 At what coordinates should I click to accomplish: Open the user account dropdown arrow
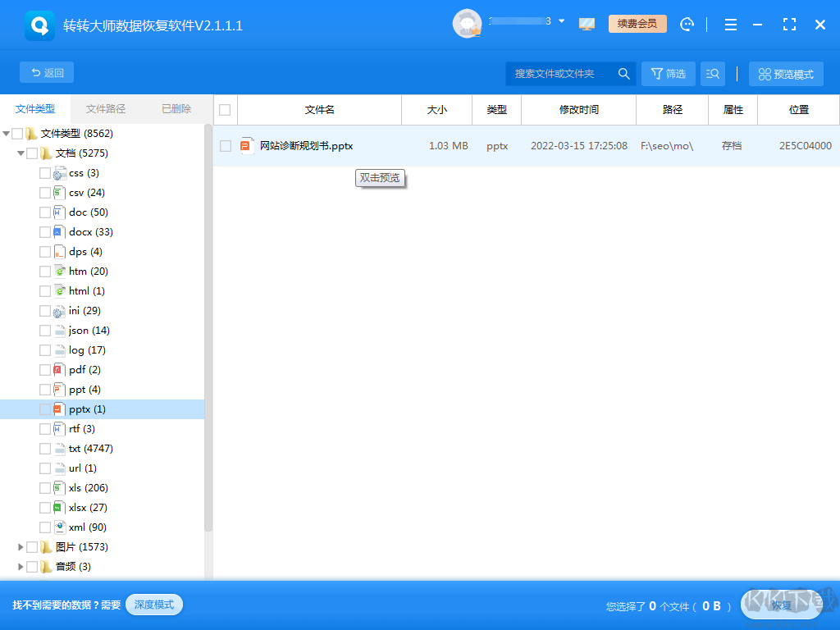tap(559, 21)
